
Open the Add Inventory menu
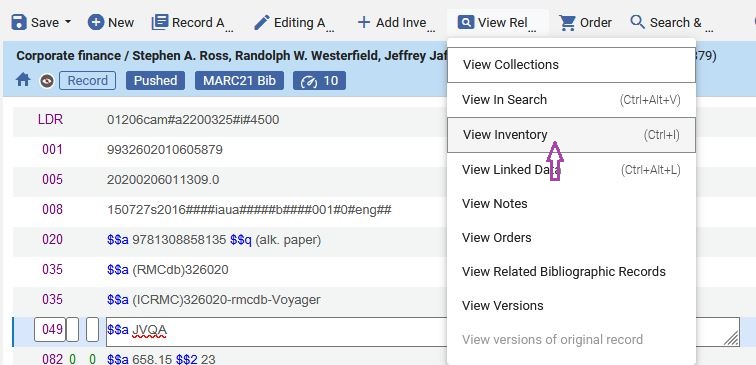[396, 23]
